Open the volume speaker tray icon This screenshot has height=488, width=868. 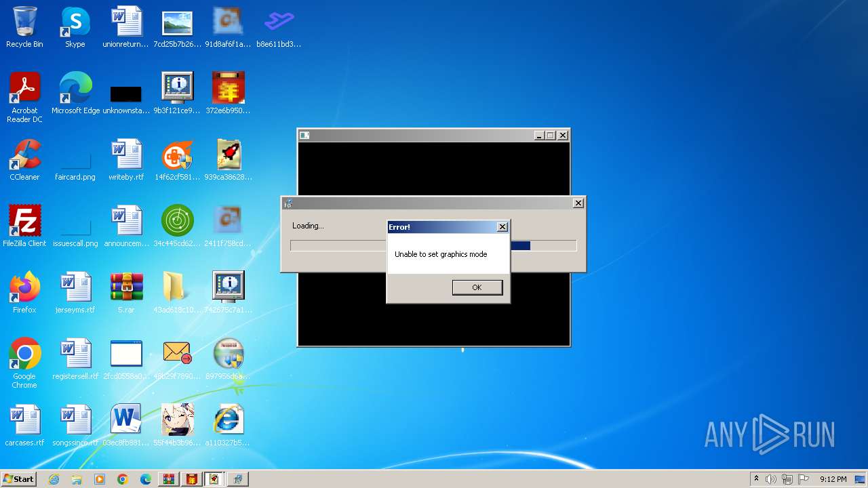(x=771, y=479)
